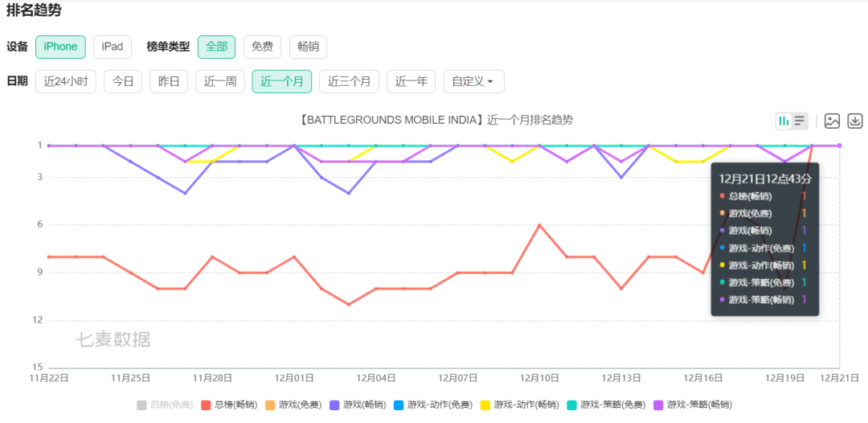Click the red line's rank 6 peak on 12月10日
868x423 pixels.
coord(539,225)
